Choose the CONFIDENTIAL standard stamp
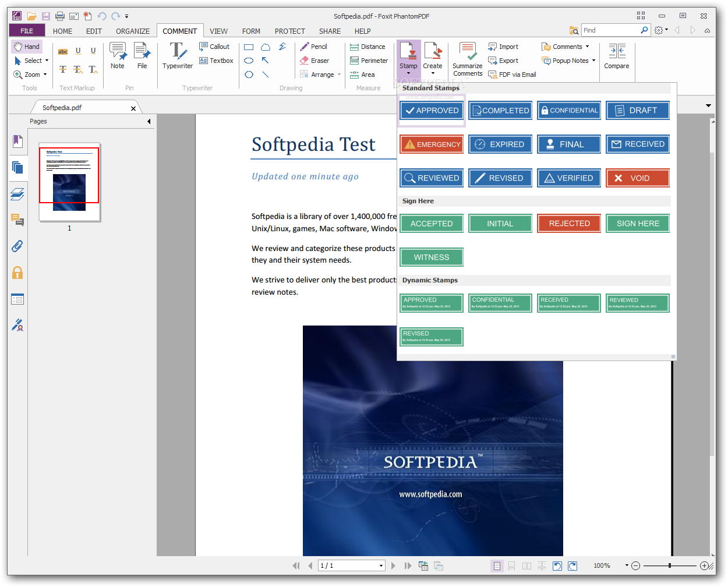 [x=569, y=110]
